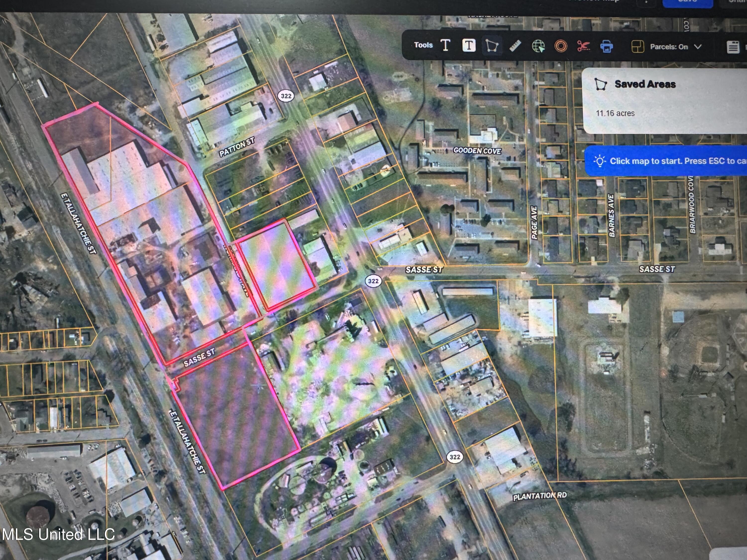Viewport: 747px width, 560px height.
Task: Click the blue print map icon
Action: click(607, 46)
